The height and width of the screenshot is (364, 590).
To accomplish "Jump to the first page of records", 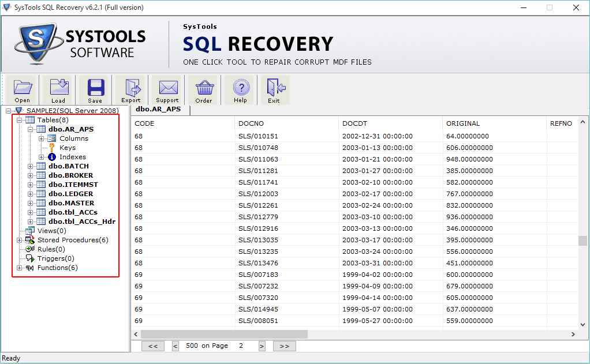I will (x=152, y=346).
